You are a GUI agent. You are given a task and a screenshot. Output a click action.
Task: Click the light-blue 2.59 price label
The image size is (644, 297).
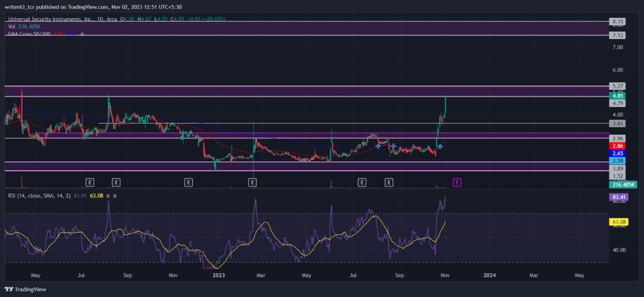pyautogui.click(x=617, y=160)
